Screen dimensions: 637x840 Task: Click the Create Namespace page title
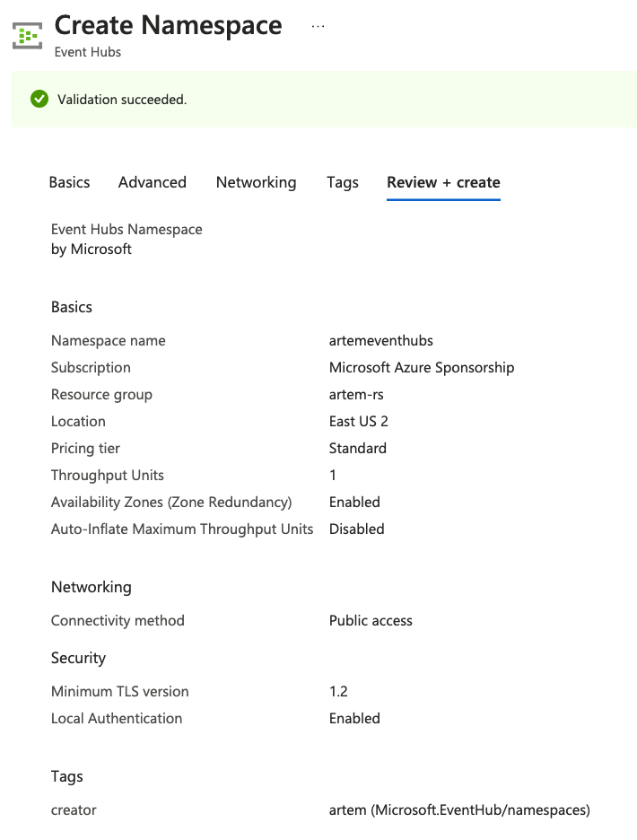tap(168, 26)
